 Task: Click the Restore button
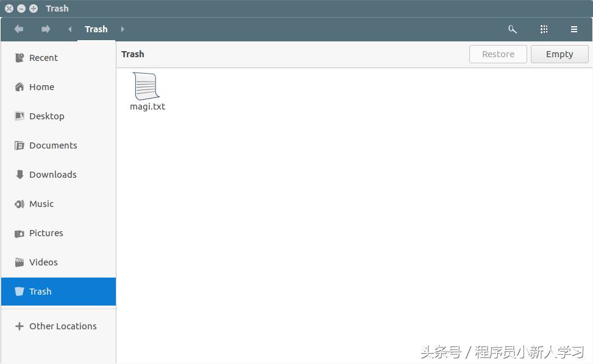tap(498, 54)
